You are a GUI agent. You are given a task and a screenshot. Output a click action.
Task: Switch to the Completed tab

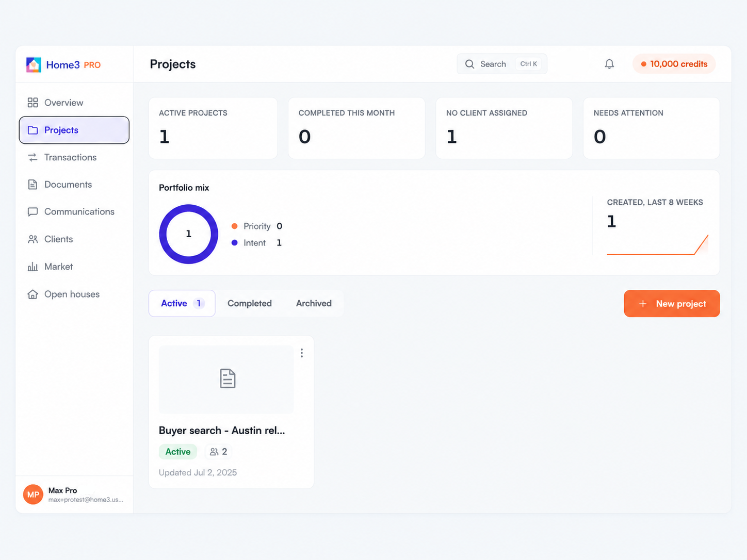[250, 303]
